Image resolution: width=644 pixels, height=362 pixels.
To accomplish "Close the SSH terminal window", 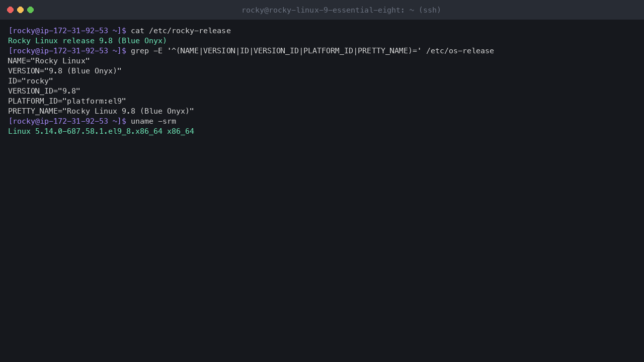I will pos(10,10).
